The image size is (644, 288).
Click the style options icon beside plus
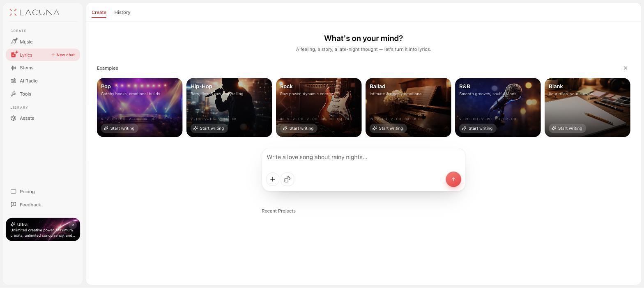pos(287,179)
